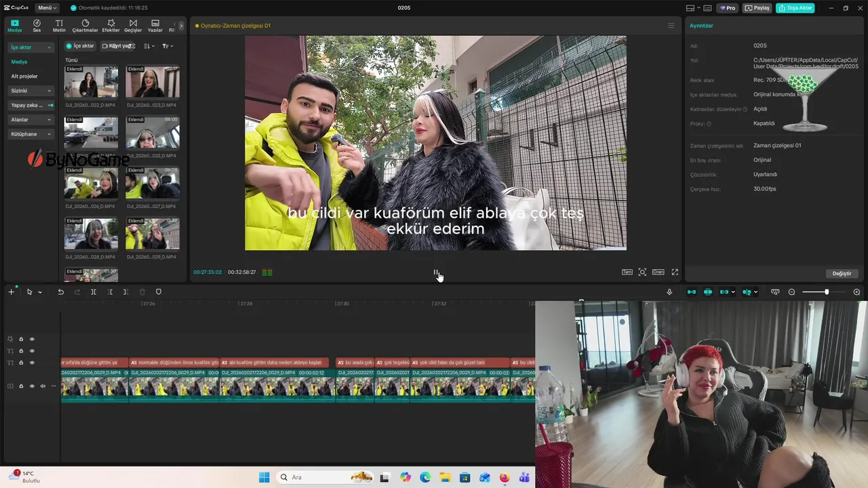
Task: Toggle visibility of the effects track
Action: click(x=31, y=339)
